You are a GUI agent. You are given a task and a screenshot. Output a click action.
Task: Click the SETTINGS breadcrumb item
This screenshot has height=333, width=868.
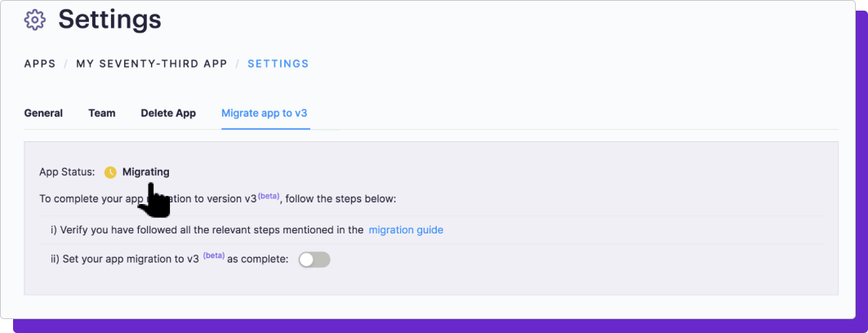pos(278,64)
